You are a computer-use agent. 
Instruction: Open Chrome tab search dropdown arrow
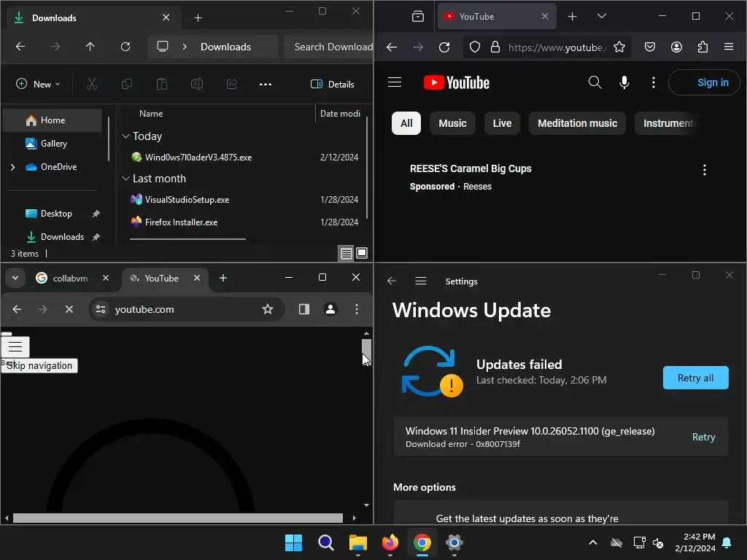click(x=15, y=278)
